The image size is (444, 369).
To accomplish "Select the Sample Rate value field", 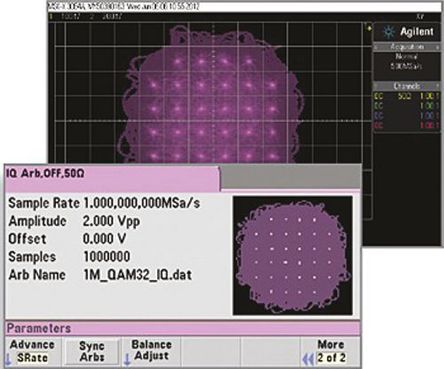I will pyautogui.click(x=142, y=203).
